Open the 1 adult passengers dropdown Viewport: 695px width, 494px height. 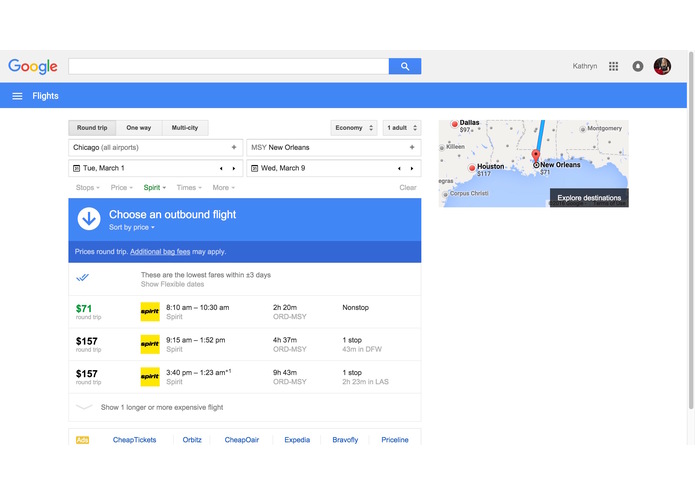click(402, 128)
